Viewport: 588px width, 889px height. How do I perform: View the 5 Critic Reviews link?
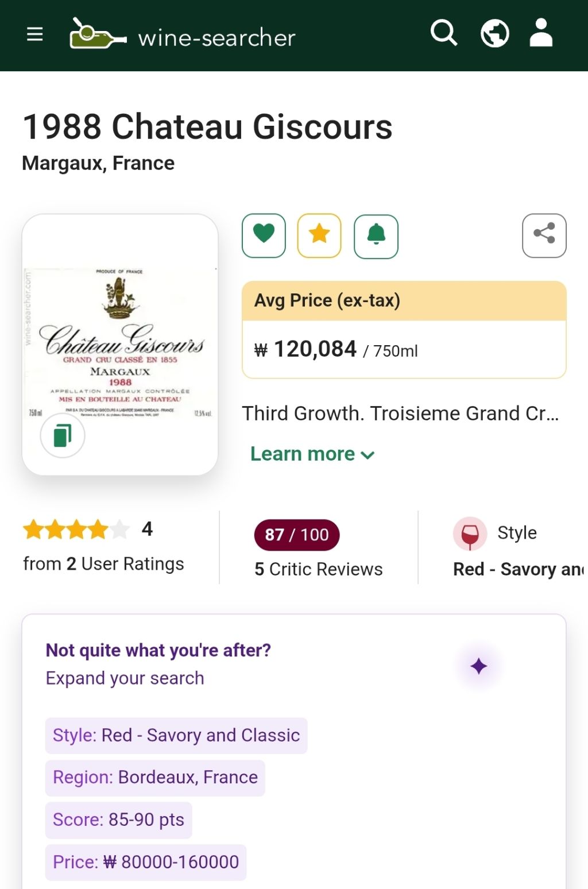pyautogui.click(x=319, y=569)
